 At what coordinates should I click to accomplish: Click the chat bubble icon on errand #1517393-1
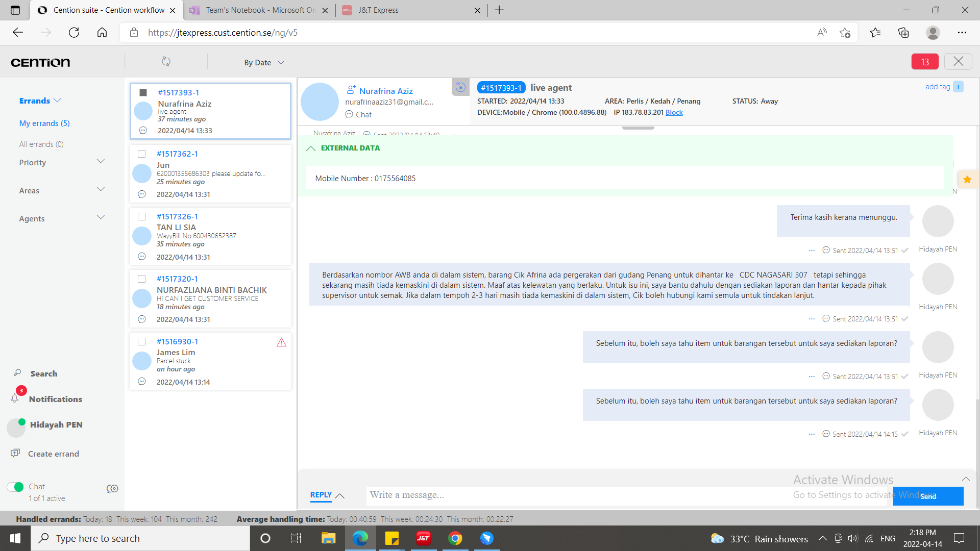point(143,131)
